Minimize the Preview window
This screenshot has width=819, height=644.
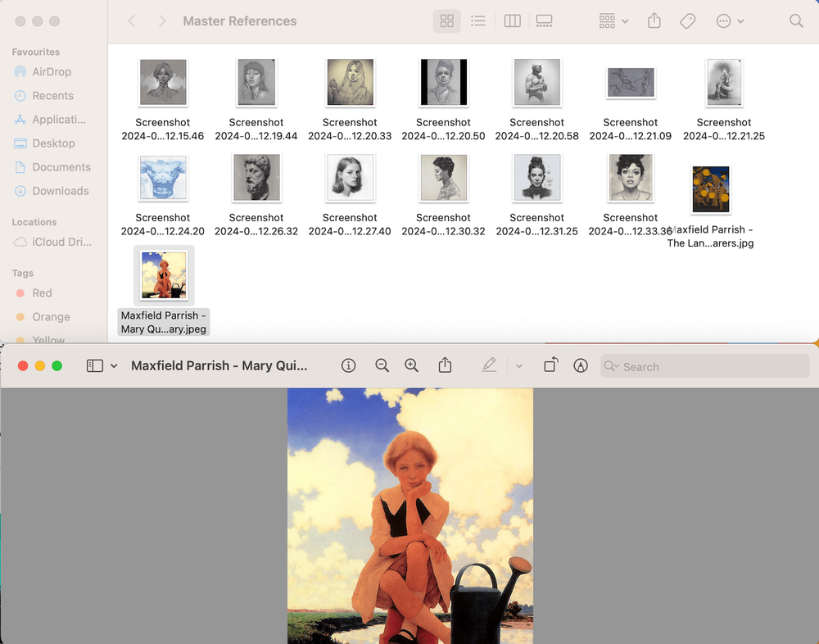click(39, 366)
